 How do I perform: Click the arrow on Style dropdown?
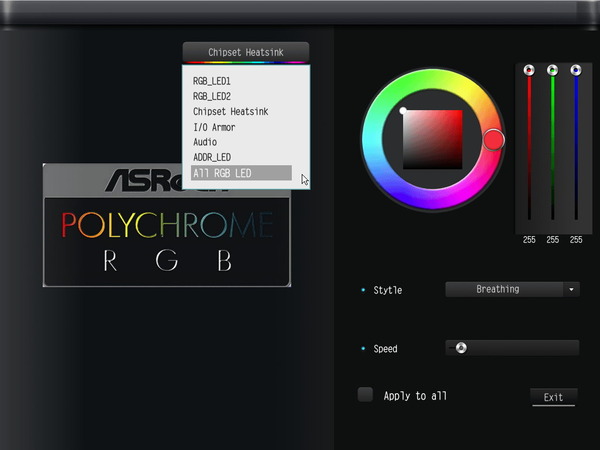click(571, 289)
